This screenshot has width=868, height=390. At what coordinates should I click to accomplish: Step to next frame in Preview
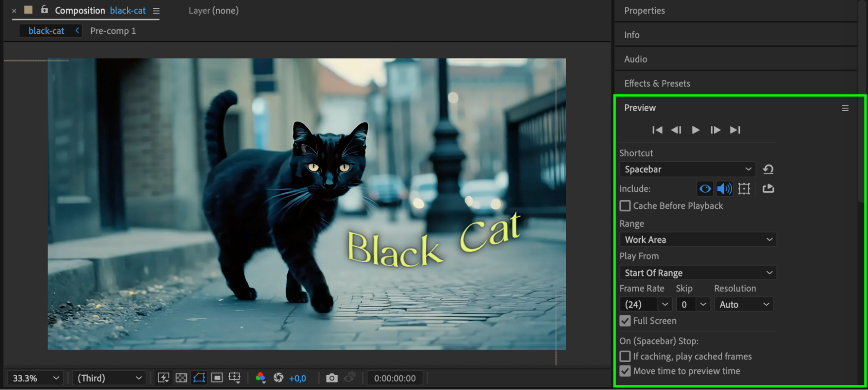[x=715, y=130]
